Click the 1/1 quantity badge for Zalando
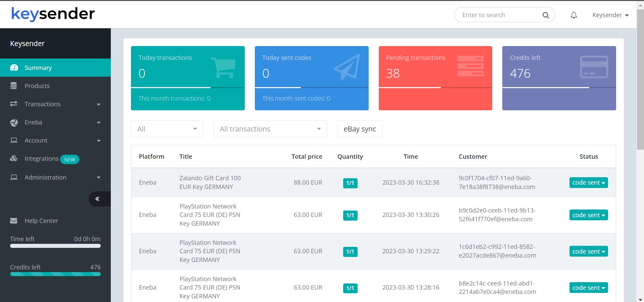Image resolution: width=644 pixels, height=302 pixels. pyautogui.click(x=350, y=183)
